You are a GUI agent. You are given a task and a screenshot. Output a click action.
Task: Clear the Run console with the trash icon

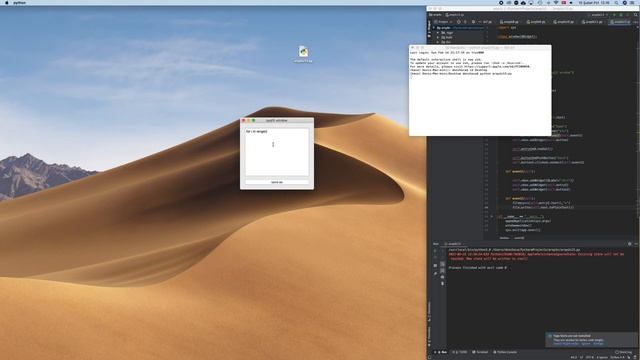click(x=442, y=284)
